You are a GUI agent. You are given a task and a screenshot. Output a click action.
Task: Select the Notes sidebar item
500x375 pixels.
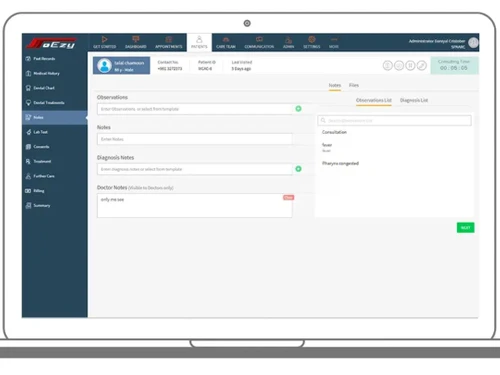coord(54,117)
